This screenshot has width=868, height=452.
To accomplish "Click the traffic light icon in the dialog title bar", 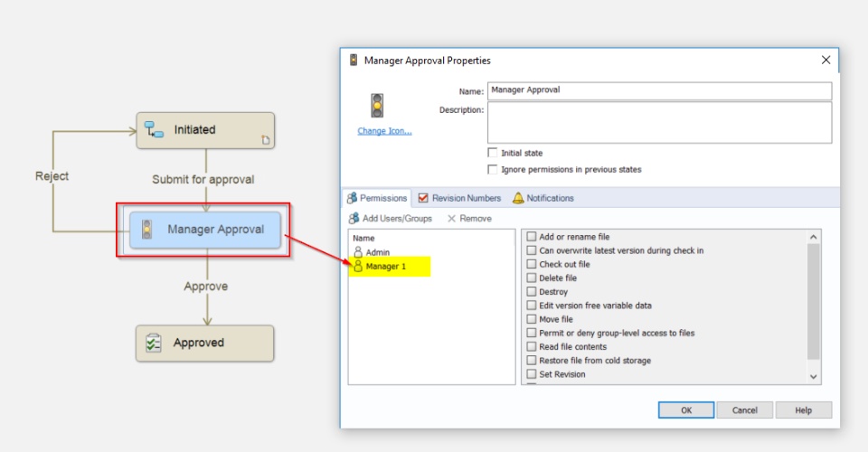I will tap(354, 60).
